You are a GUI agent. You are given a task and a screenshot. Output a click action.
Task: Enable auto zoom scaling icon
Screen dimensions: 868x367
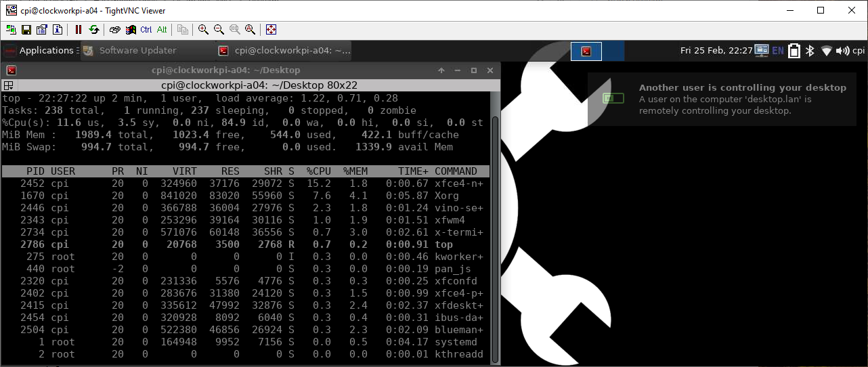tap(251, 30)
